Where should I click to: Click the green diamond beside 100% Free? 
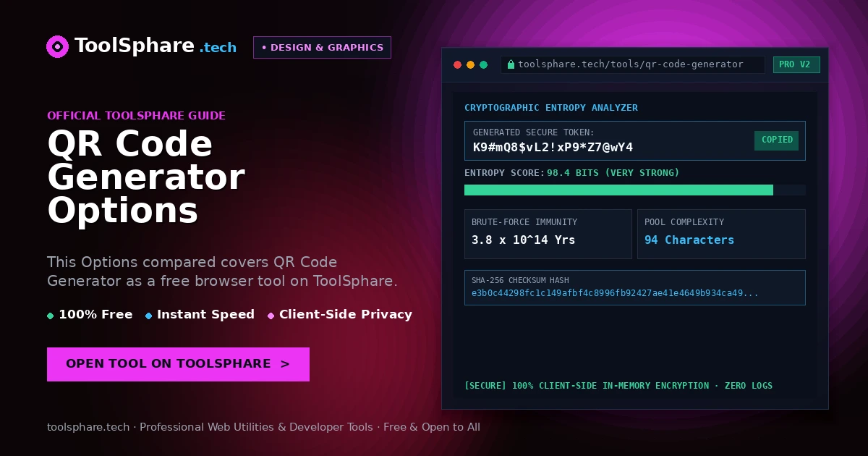click(x=50, y=316)
